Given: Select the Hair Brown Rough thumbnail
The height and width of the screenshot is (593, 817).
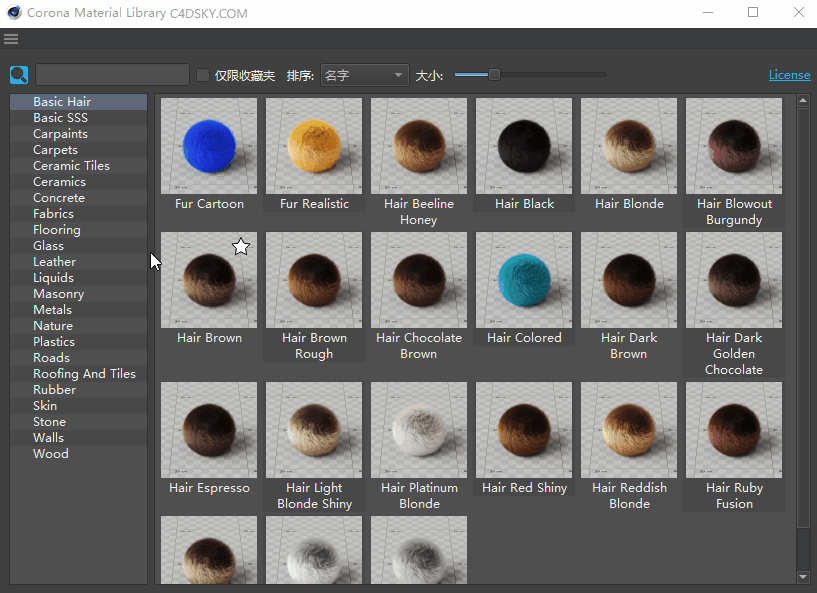Looking at the screenshot, I should tap(314, 280).
